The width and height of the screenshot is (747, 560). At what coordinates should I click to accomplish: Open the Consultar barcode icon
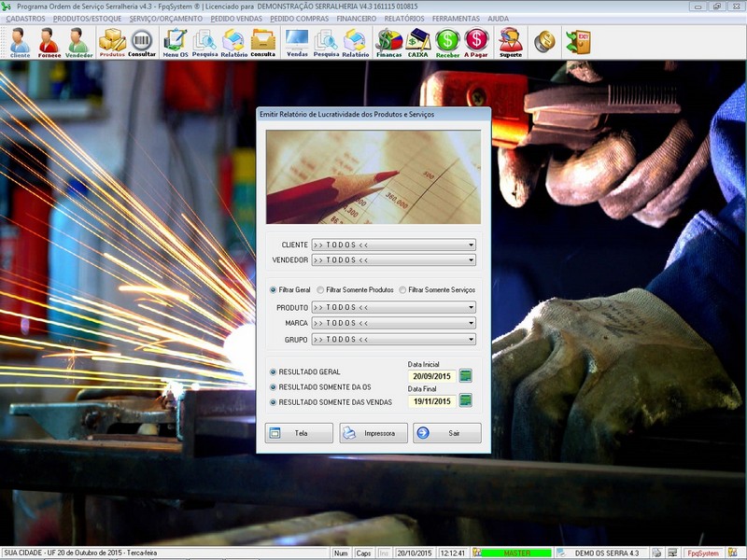click(142, 42)
